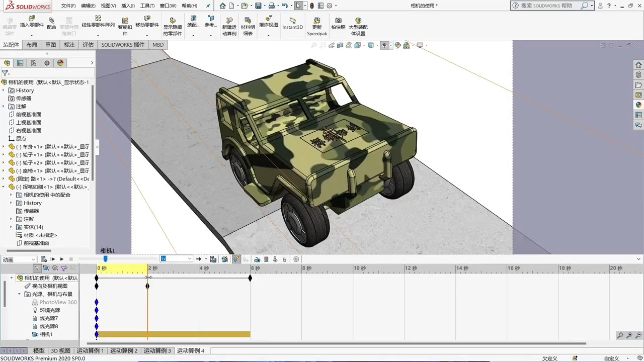Screen dimensions: 644x362
Task: Activate the 移动零部件 (Move Component) tool
Action: [147, 24]
